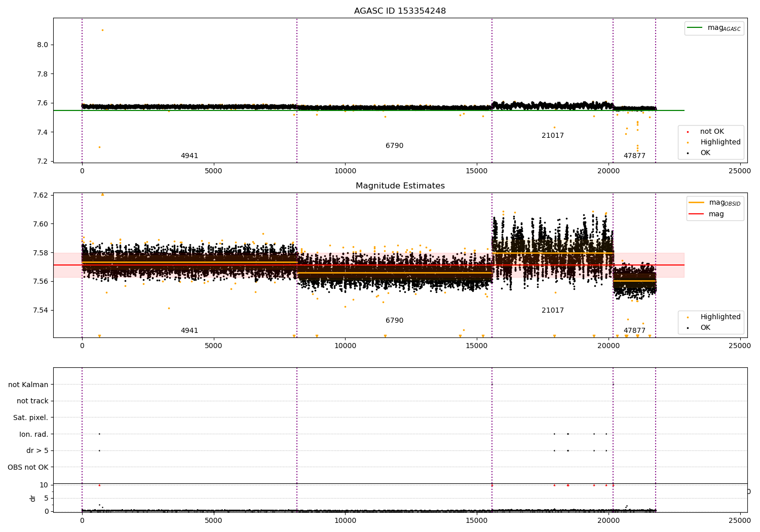Click the 'Sat. pixel.' row label
Screen dimensions: 760x532
(31, 418)
